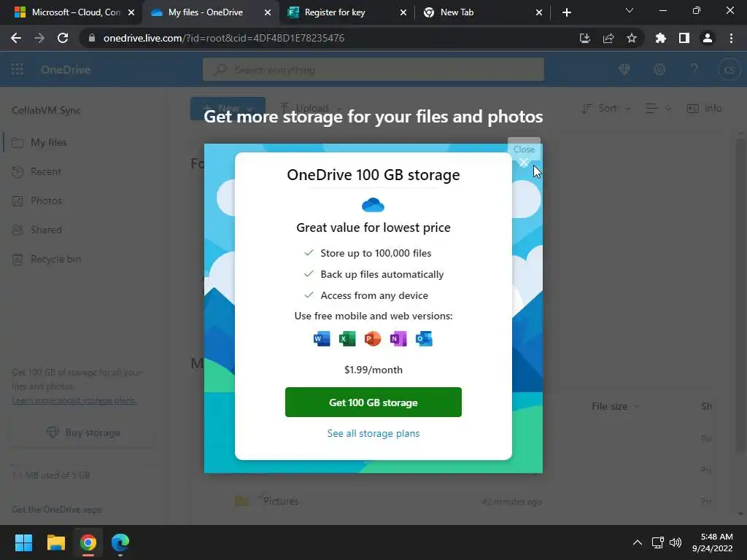Click the share page icon in address bar
This screenshot has height=560, width=747.
coord(608,38)
